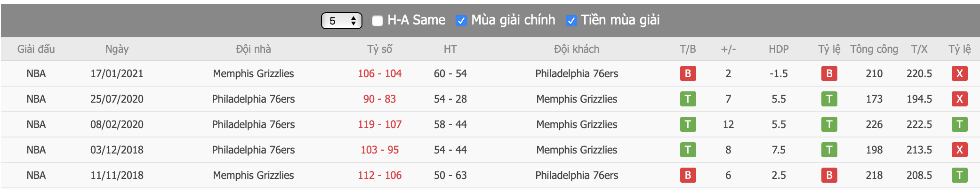Click red X badge in 17/01/2021 row

coord(959,73)
